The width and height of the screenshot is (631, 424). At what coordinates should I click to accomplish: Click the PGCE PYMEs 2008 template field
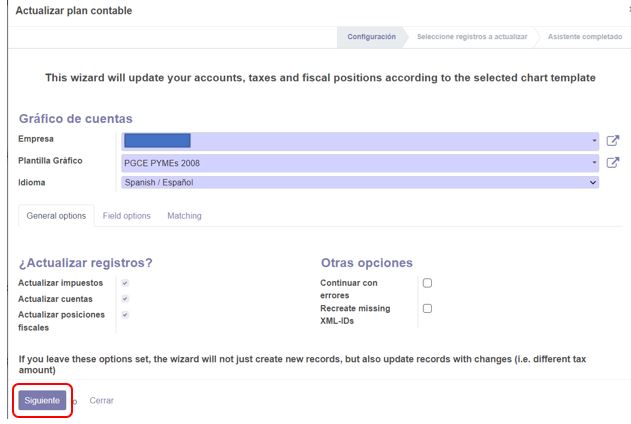(x=360, y=163)
